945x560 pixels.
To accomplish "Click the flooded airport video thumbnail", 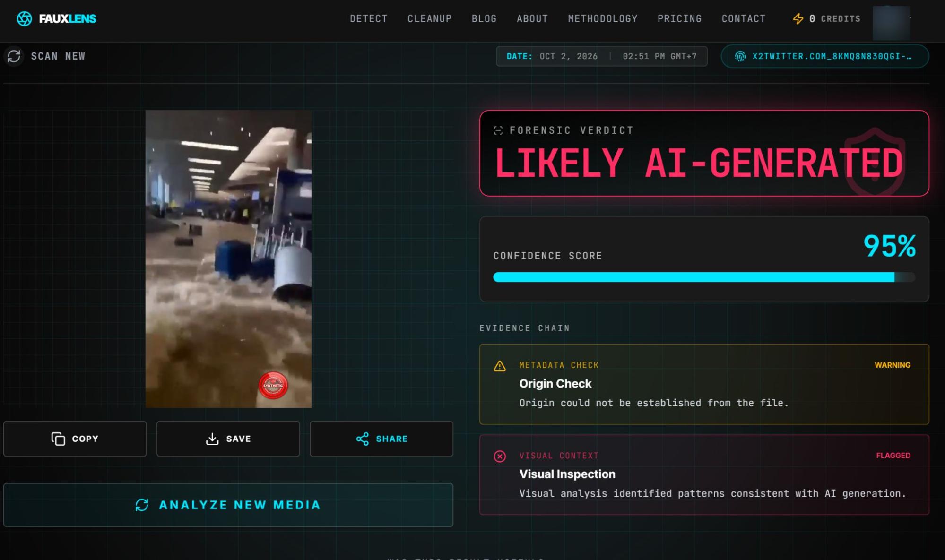I will point(228,259).
